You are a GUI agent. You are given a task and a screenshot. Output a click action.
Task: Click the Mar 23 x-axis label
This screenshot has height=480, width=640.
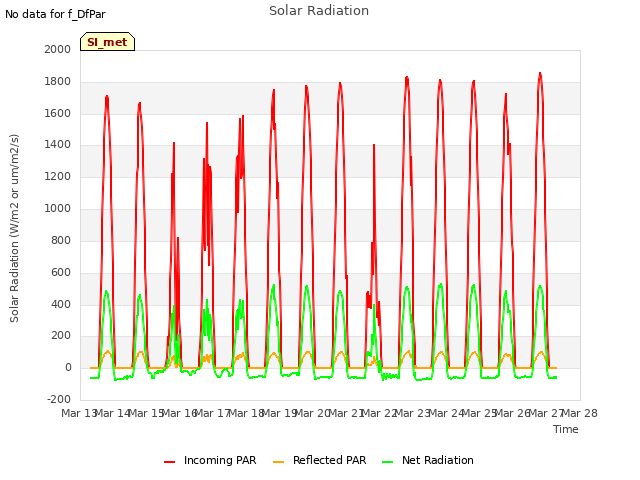(x=412, y=413)
